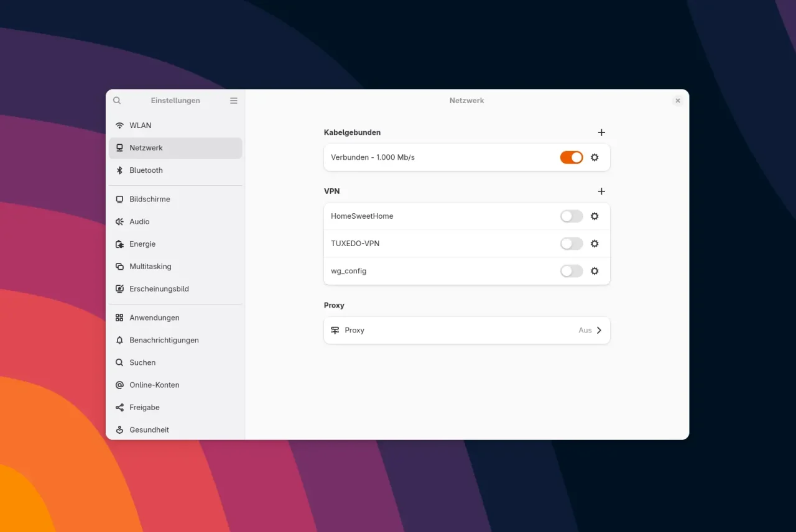796x532 pixels.
Task: Click the search icon in Einstellungen sidebar
Action: coord(117,101)
